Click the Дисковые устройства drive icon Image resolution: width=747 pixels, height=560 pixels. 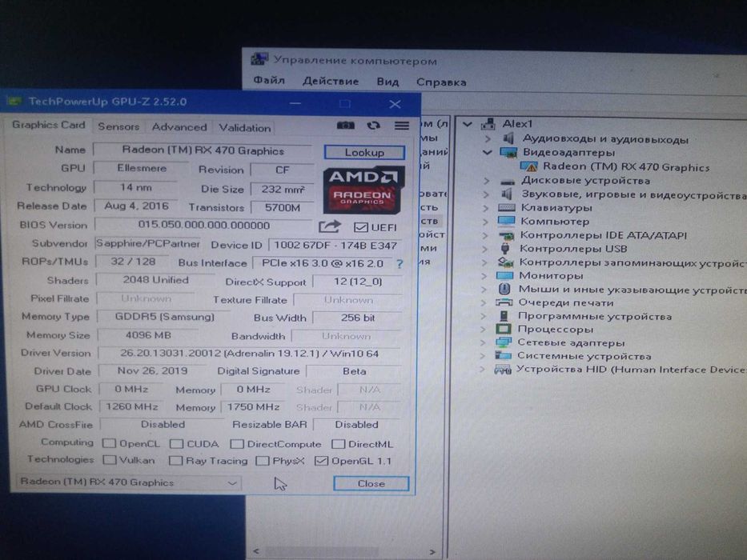[508, 181]
